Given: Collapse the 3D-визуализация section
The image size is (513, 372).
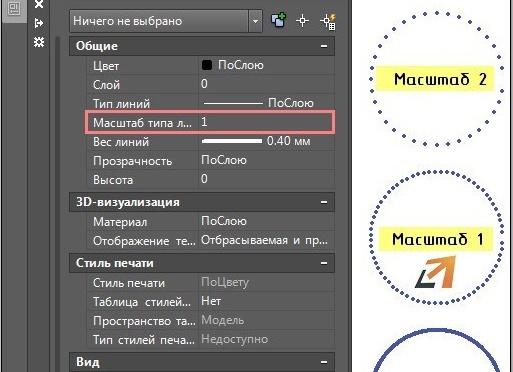Looking at the screenshot, I should click(324, 202).
